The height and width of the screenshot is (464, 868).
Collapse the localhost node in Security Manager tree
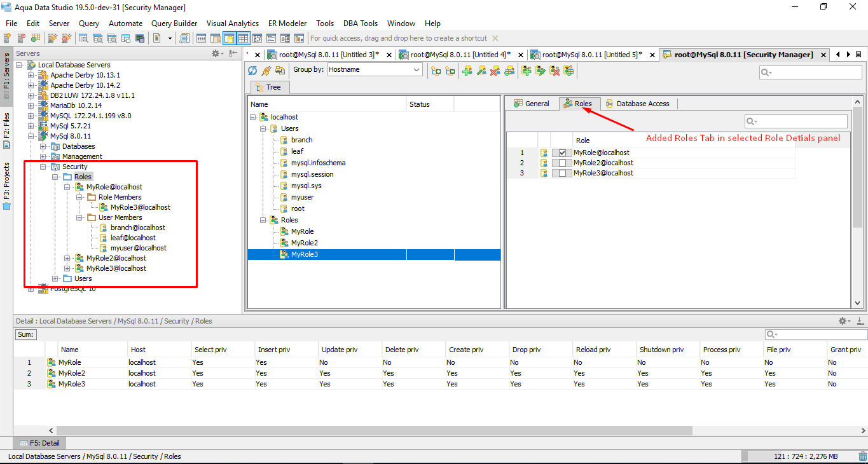tap(252, 117)
